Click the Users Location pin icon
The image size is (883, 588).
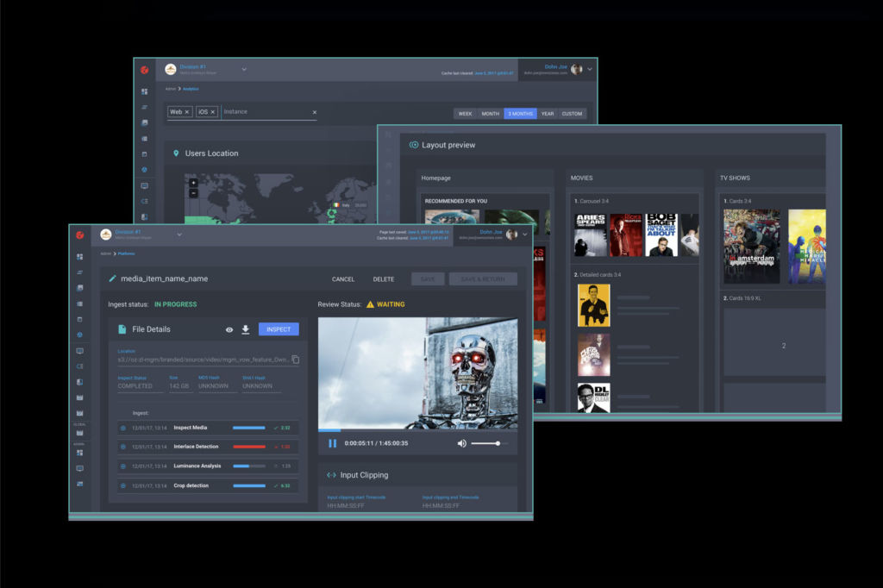click(176, 153)
